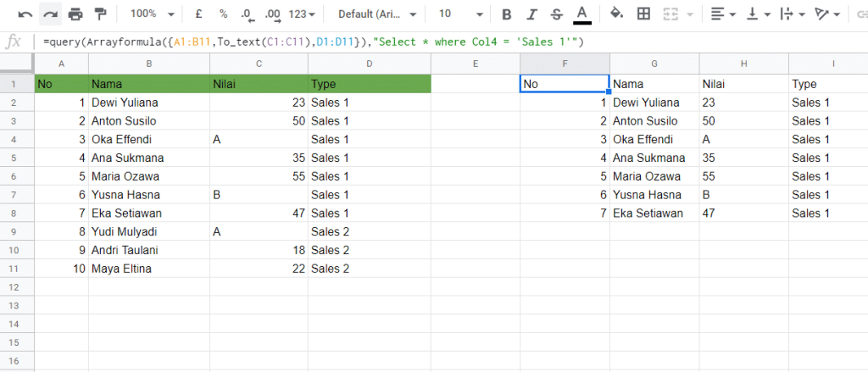Image resolution: width=868 pixels, height=372 pixels.
Task: Open the zoom 100% dropdown
Action: 153,14
